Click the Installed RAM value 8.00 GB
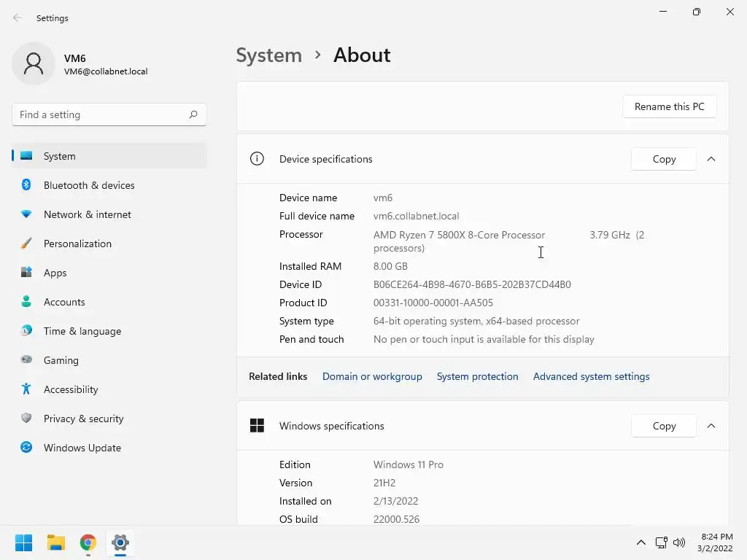The height and width of the screenshot is (560, 747). (390, 266)
